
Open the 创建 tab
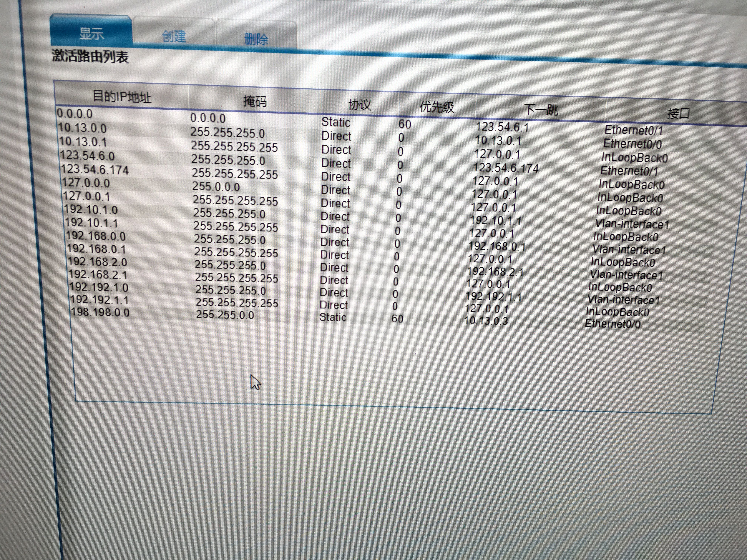pos(174,36)
